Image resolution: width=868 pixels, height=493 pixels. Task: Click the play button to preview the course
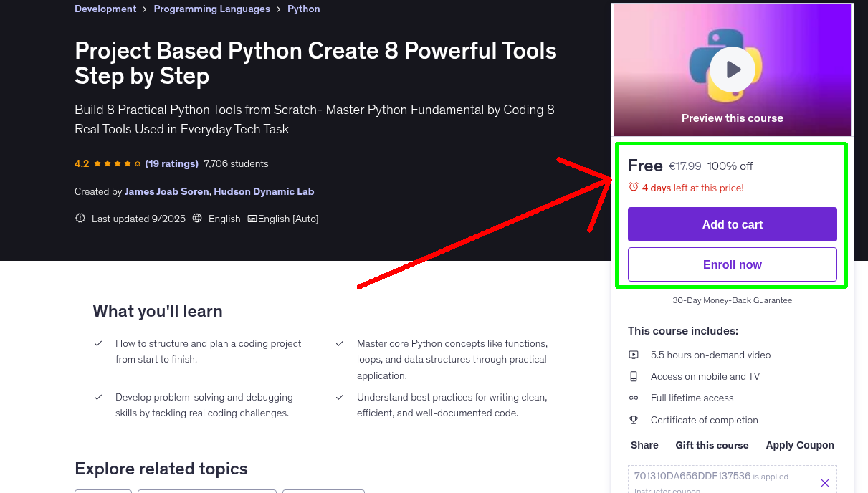tap(732, 68)
